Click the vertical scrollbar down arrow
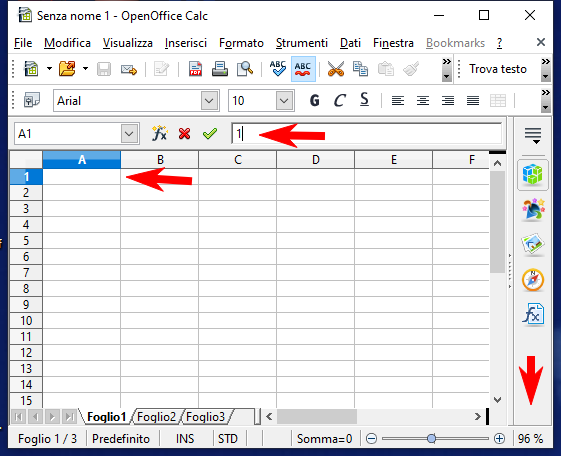561x456 pixels. 497,399
